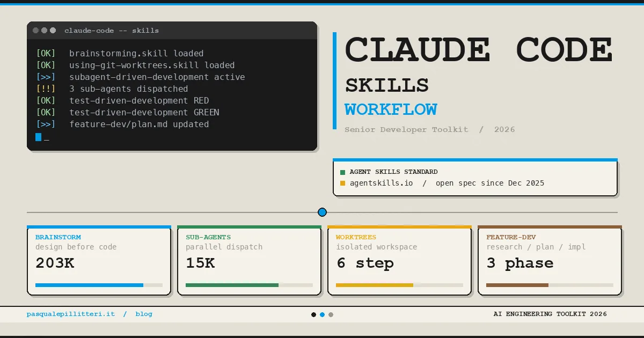The width and height of the screenshot is (644, 338).
Task: Click the FEATURE-DEV card progress bar
Action: tap(550, 285)
